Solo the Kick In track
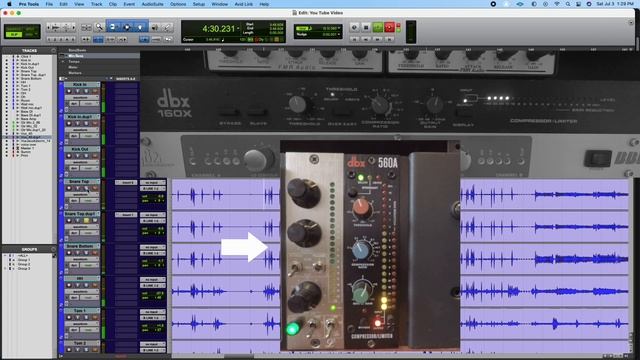The height and width of the screenshot is (360, 640). pos(86,91)
